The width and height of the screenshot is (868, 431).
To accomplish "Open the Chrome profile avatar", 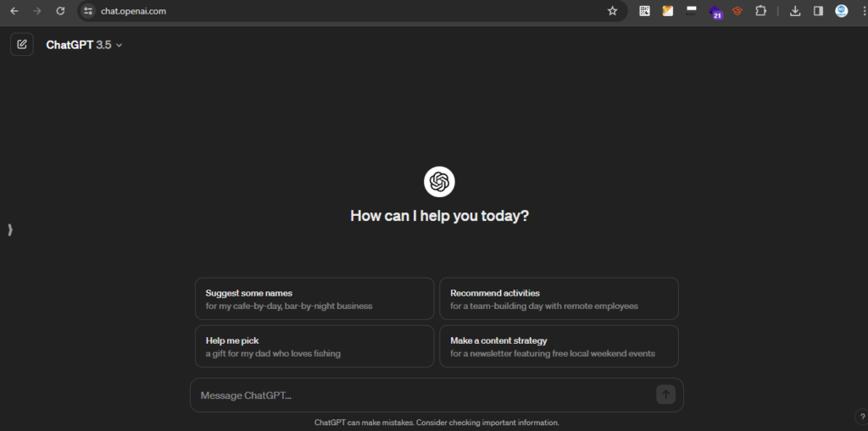I will click(842, 11).
